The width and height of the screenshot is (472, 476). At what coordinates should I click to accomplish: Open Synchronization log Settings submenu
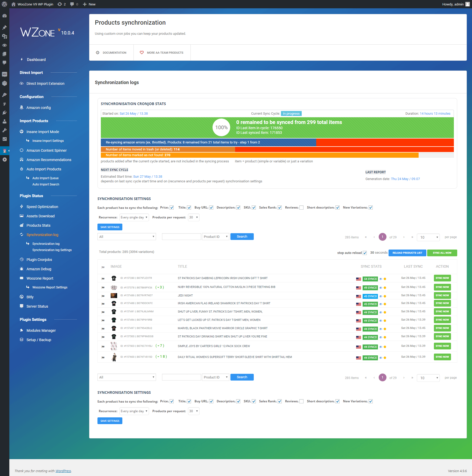(x=52, y=250)
